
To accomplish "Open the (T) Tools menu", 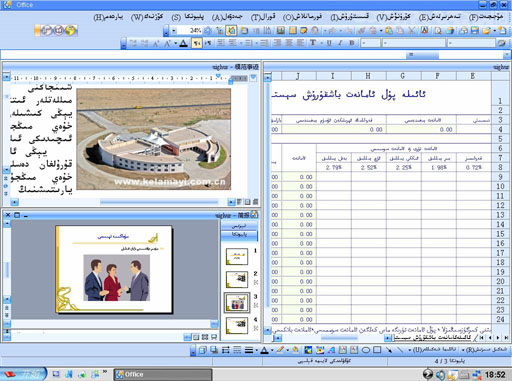I will click(x=263, y=17).
